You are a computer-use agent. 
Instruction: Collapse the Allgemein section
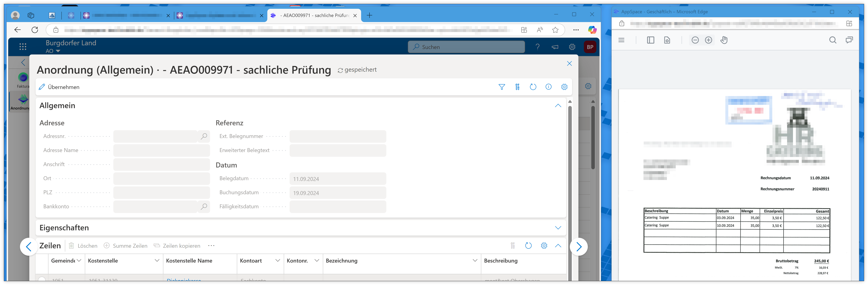(558, 106)
